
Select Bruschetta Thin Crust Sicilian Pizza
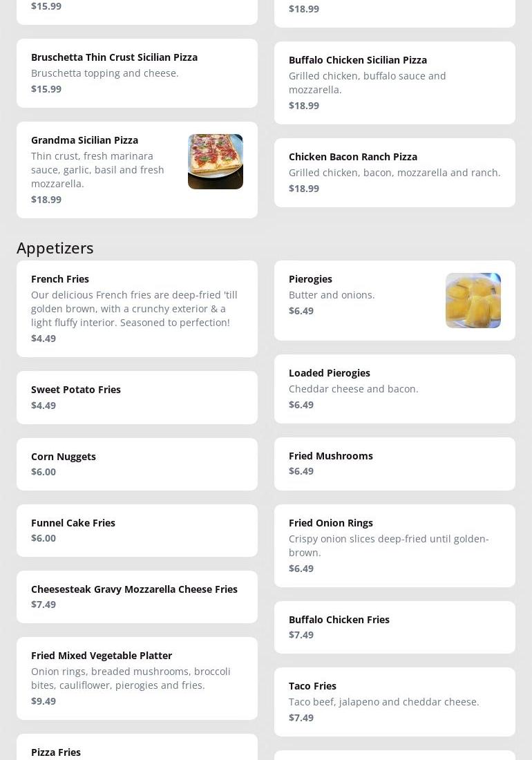pos(137,73)
